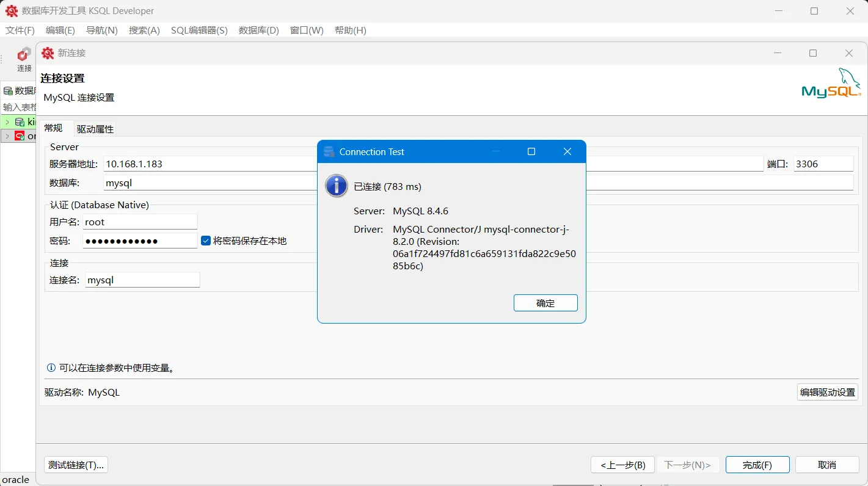Expand the first connection node in sidebar

[7, 121]
